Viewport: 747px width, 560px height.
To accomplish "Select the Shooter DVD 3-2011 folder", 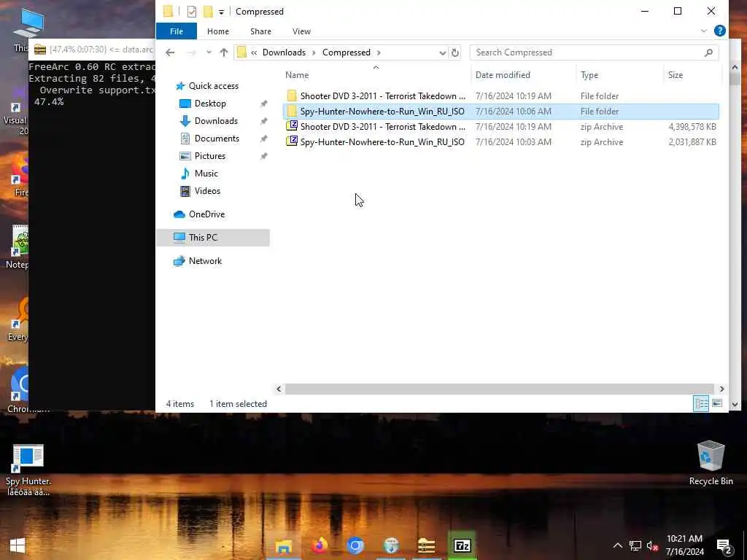I will coord(500,96).
